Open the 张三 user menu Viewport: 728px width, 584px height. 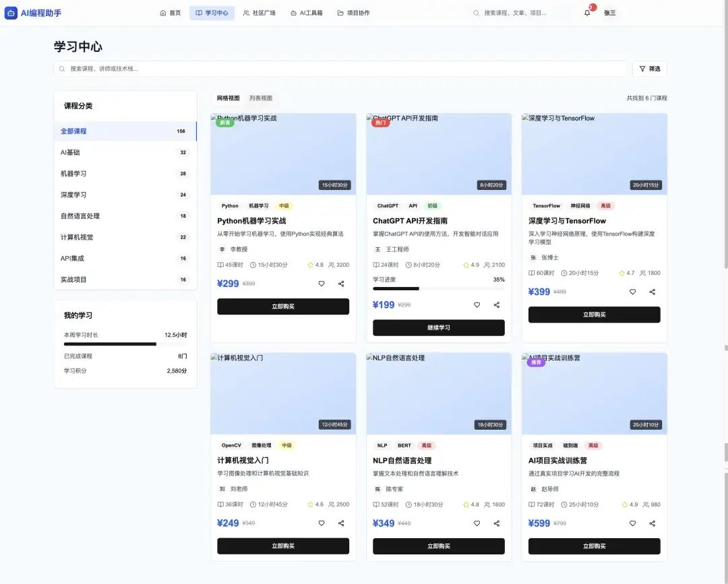(609, 13)
